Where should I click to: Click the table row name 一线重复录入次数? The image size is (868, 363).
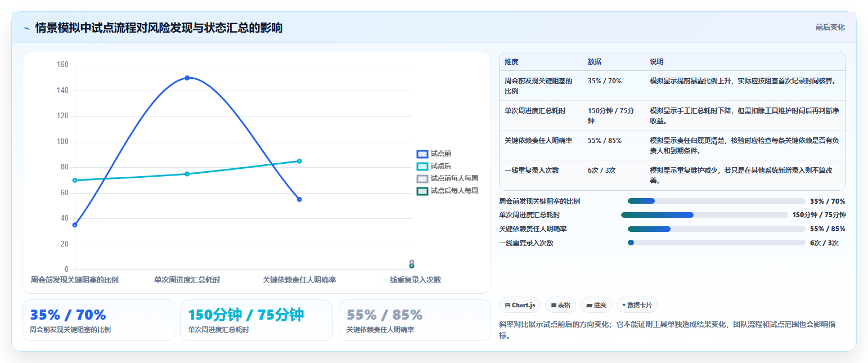pos(532,170)
